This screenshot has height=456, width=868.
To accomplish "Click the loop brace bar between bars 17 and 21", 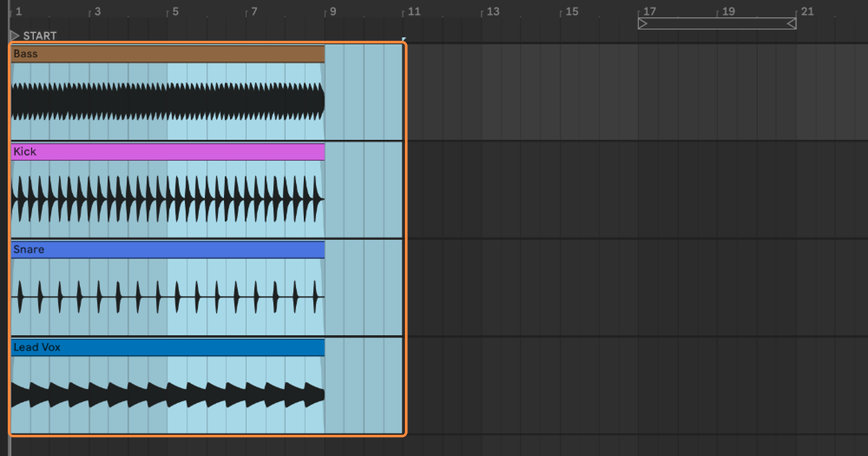I will coord(717,23).
